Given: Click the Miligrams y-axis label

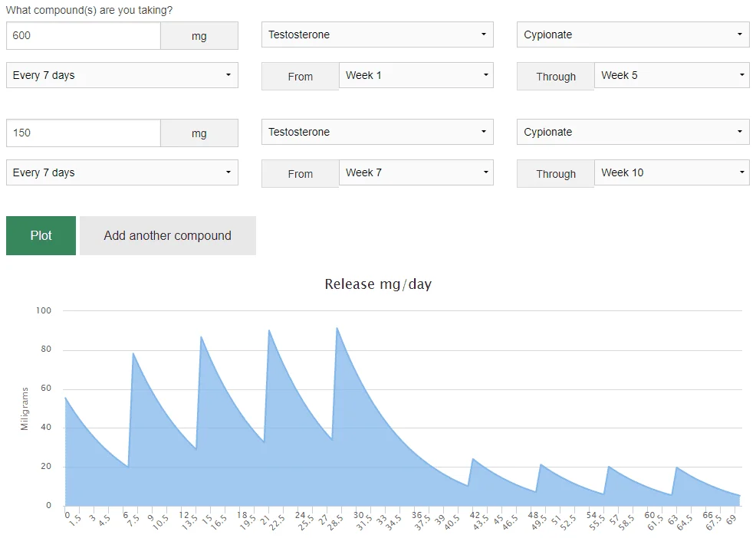Looking at the screenshot, I should coord(25,408).
